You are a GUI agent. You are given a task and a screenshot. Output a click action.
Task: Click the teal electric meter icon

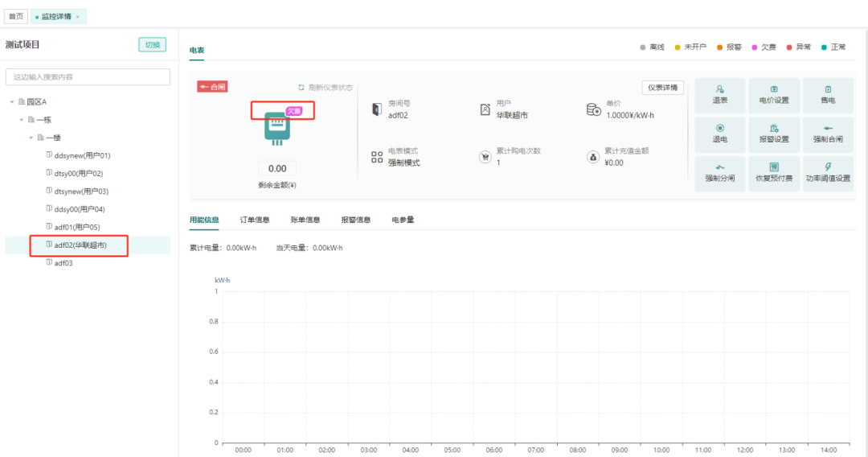pyautogui.click(x=277, y=129)
